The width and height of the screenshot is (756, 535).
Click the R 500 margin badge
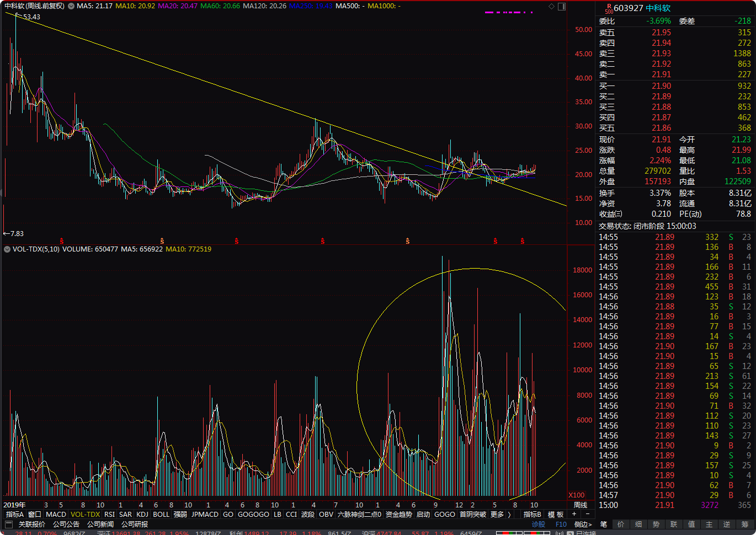(x=608, y=8)
